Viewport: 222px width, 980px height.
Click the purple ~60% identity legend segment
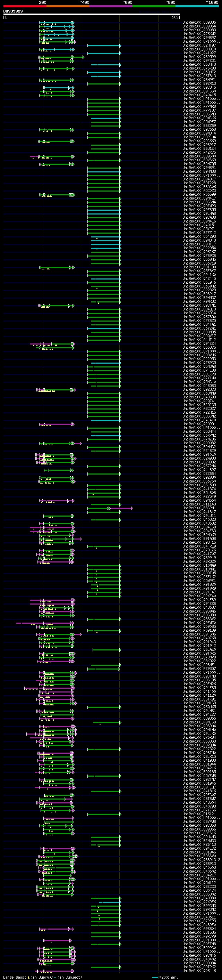(111, 6)
